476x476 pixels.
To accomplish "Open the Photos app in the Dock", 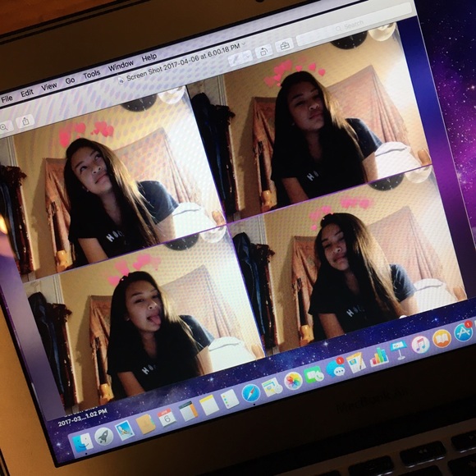I will (293, 381).
